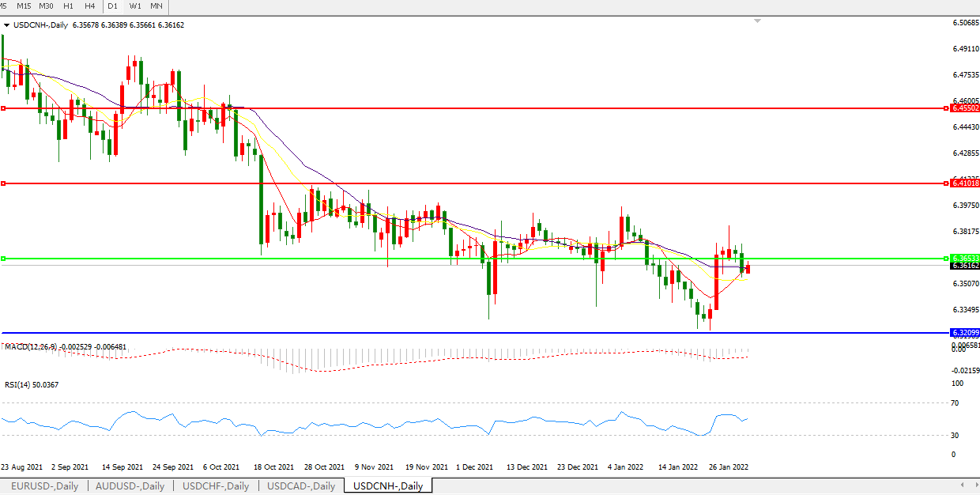Image resolution: width=980 pixels, height=495 pixels.
Task: Select the red 6.41018 line handle
Action: pyautogui.click(x=4, y=183)
